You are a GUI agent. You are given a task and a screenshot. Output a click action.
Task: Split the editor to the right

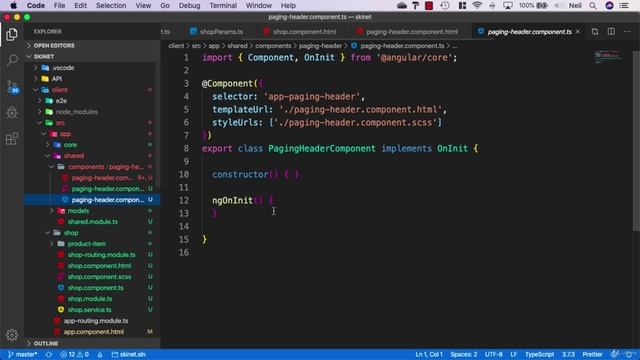(611, 31)
